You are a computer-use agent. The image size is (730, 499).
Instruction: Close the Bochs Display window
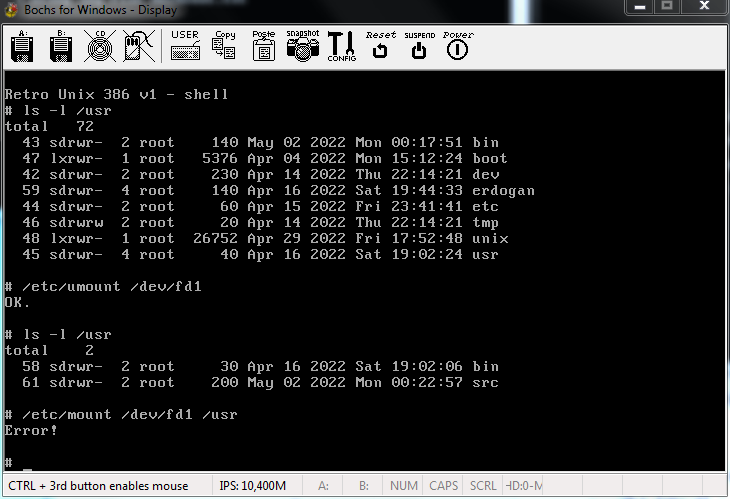point(704,7)
